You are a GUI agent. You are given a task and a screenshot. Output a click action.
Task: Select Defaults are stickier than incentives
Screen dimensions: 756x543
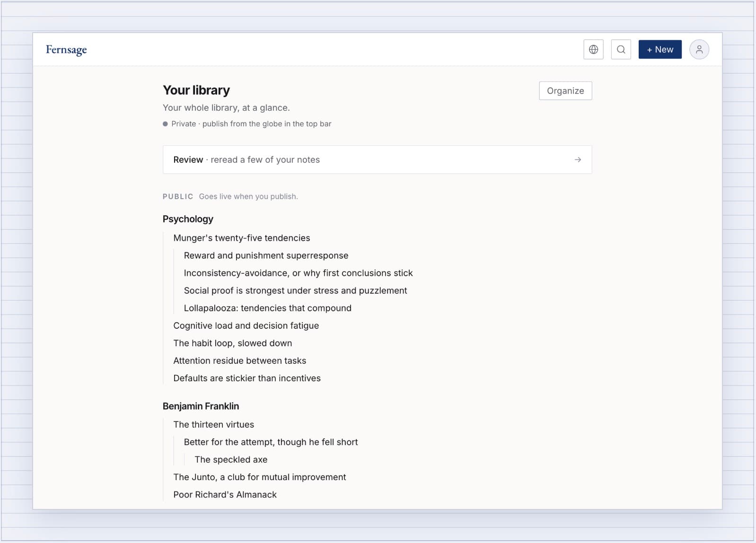(247, 378)
